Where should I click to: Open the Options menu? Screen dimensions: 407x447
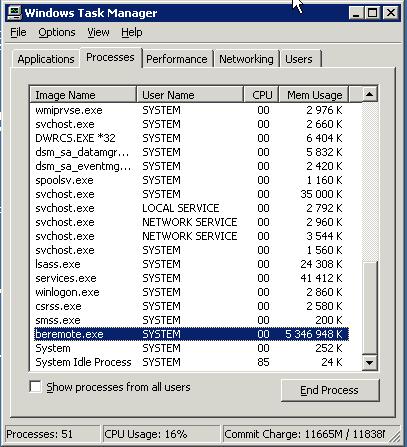(57, 32)
